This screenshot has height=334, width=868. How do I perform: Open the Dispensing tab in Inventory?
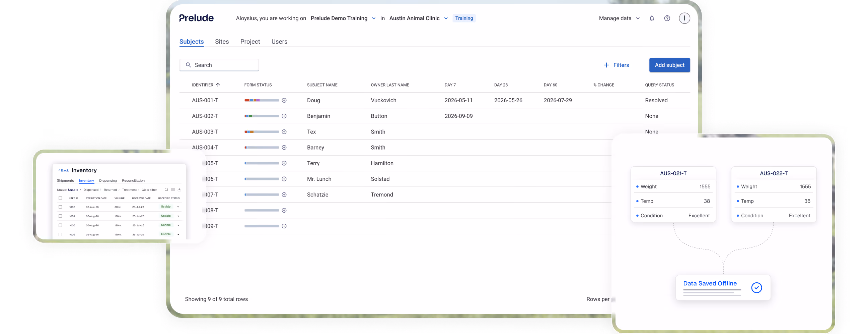tap(108, 180)
